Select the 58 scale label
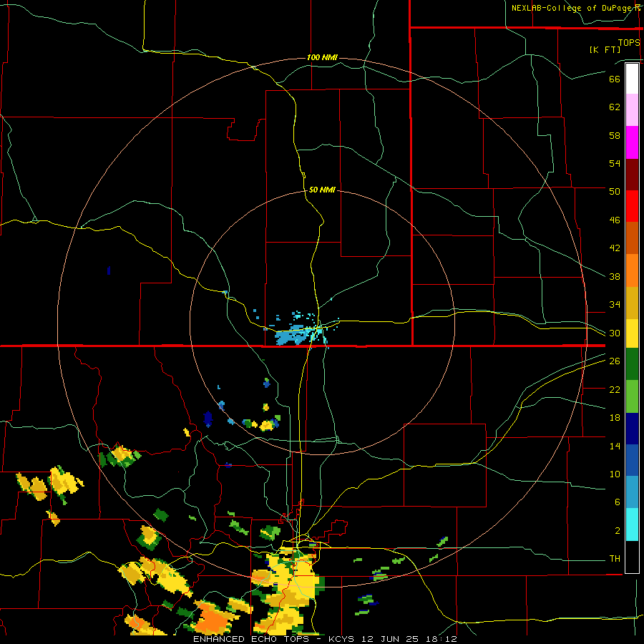644x644 pixels. (615, 135)
